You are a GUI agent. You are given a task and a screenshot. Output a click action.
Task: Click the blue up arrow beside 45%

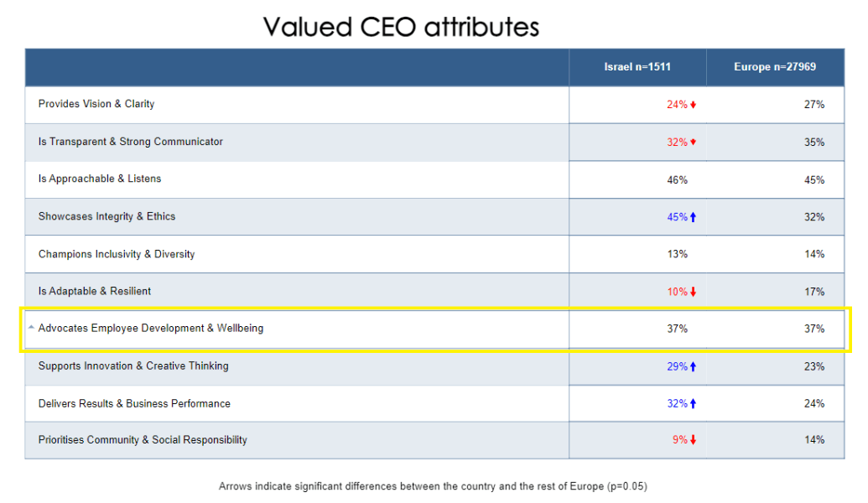click(x=694, y=217)
